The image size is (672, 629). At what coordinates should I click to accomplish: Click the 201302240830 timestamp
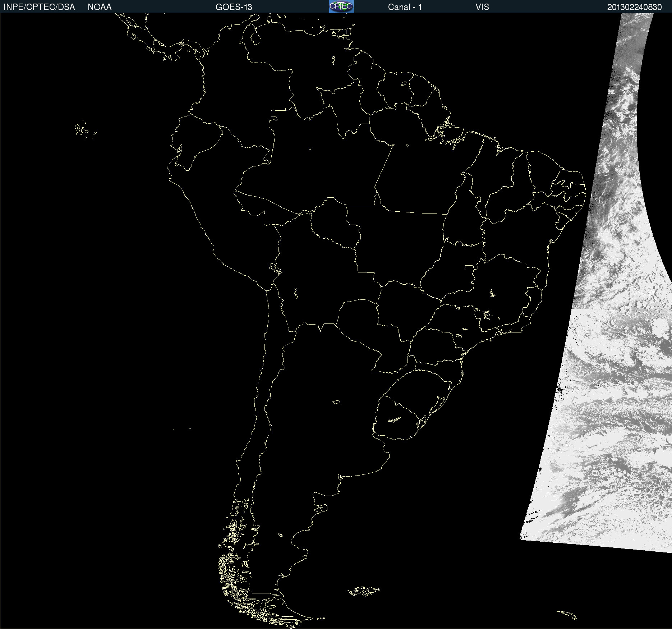point(634,7)
